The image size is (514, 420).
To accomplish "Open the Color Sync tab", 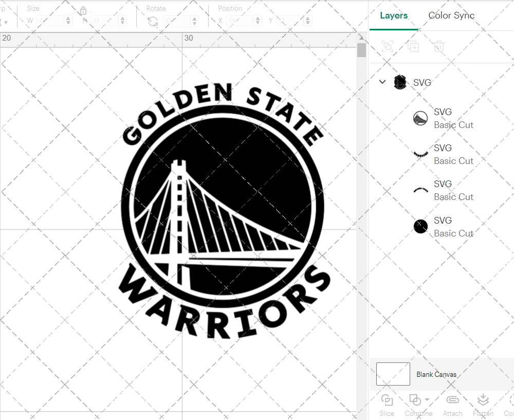I will (451, 15).
